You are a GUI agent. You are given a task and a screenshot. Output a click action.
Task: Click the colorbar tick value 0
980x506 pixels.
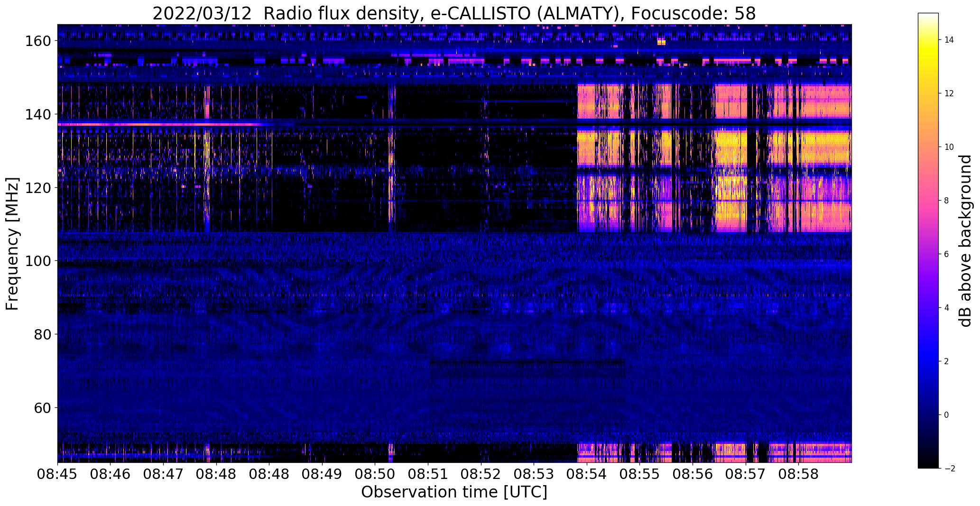point(947,415)
